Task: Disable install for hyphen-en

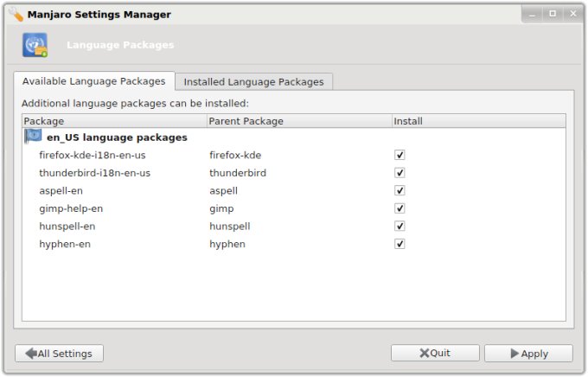Action: pyautogui.click(x=399, y=244)
